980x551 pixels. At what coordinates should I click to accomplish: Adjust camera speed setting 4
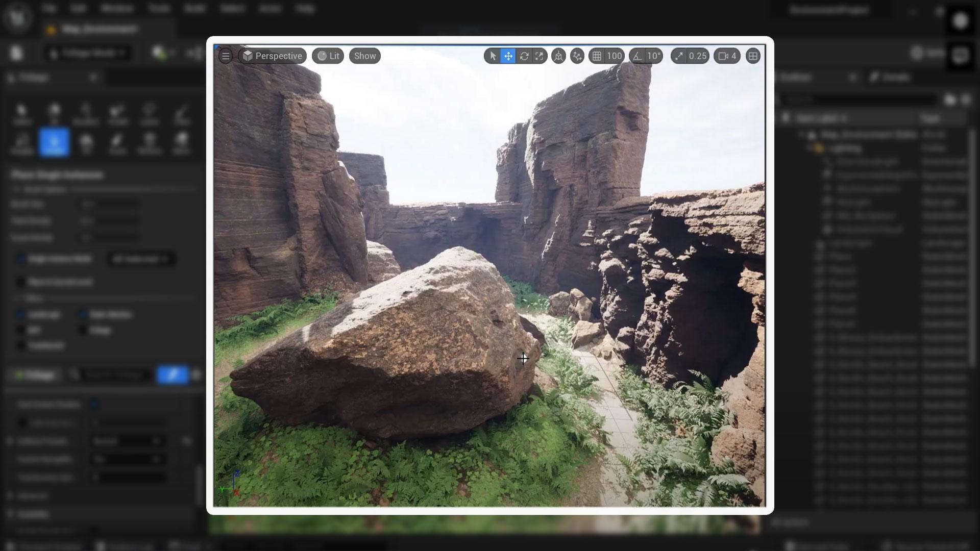(x=727, y=56)
